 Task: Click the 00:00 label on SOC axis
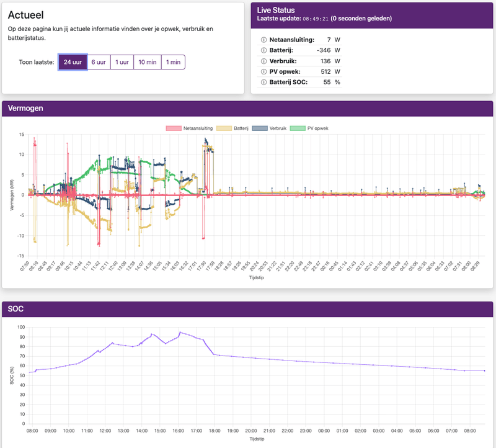[324, 431]
